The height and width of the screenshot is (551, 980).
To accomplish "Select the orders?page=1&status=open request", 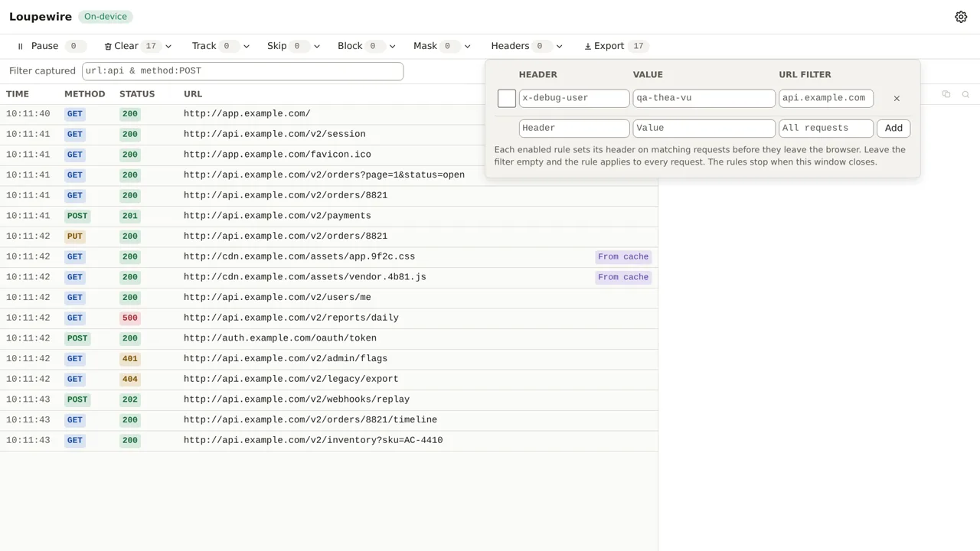I will pos(328,175).
